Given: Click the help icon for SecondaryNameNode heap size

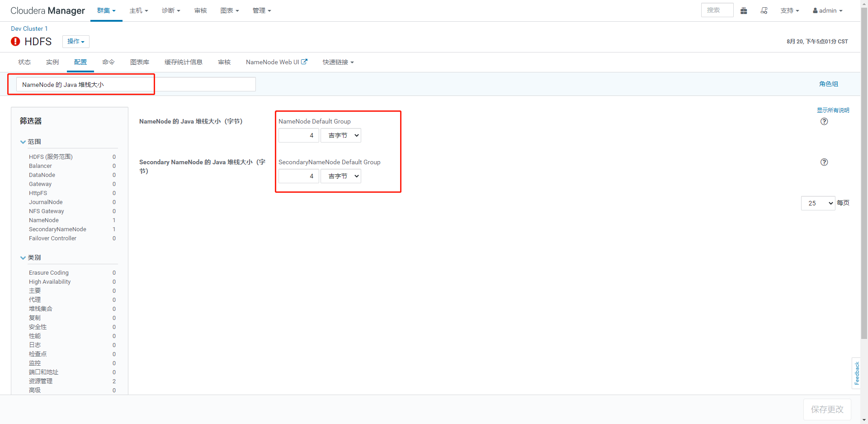Looking at the screenshot, I should (x=824, y=162).
